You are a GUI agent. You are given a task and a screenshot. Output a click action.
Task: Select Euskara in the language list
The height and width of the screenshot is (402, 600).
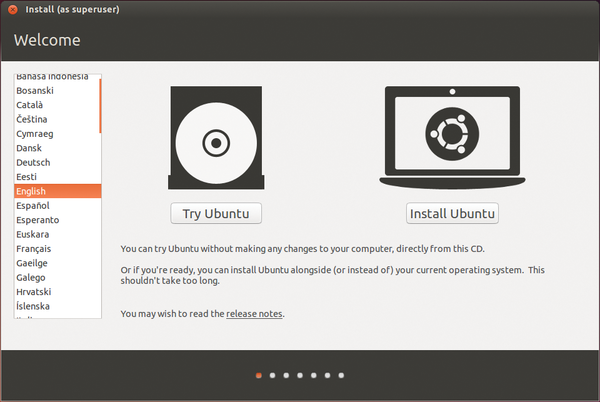pyautogui.click(x=57, y=234)
